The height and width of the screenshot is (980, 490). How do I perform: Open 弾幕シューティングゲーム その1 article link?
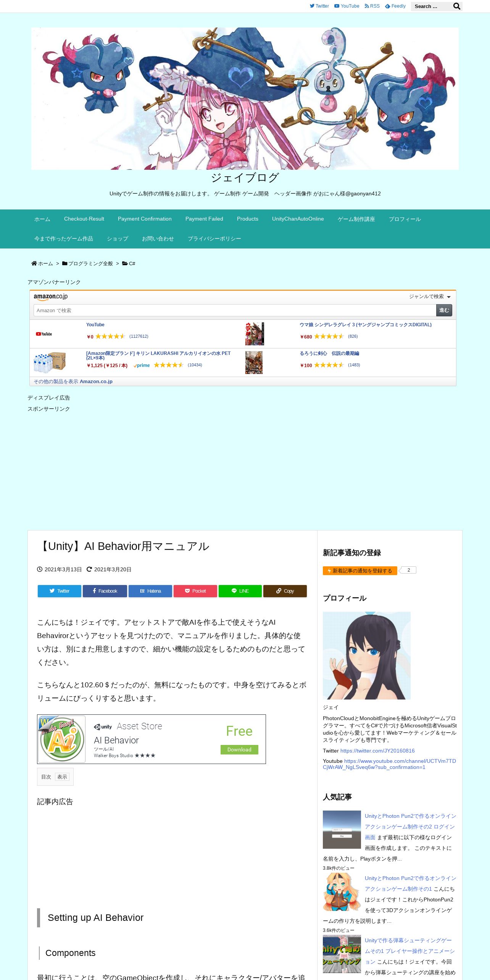[409, 951]
